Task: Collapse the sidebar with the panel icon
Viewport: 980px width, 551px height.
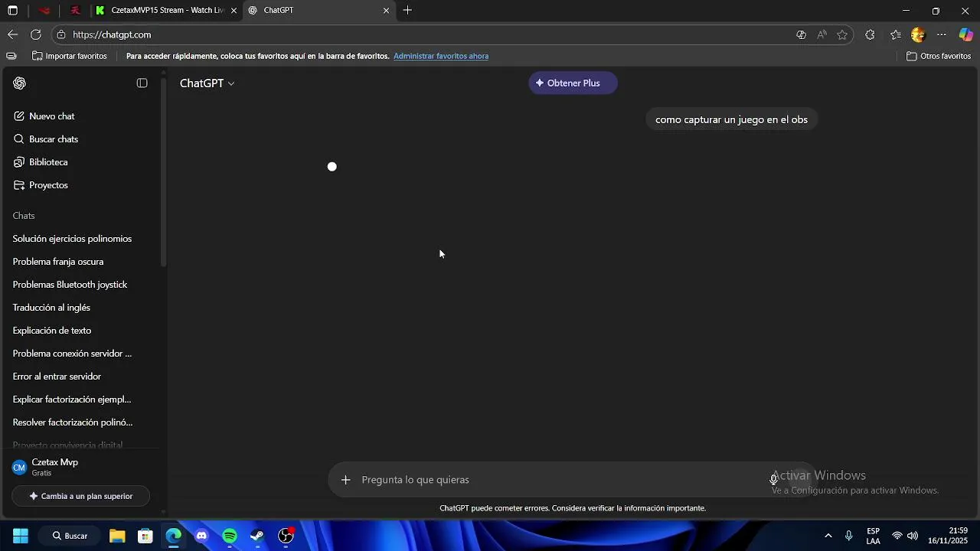Action: 142,83
